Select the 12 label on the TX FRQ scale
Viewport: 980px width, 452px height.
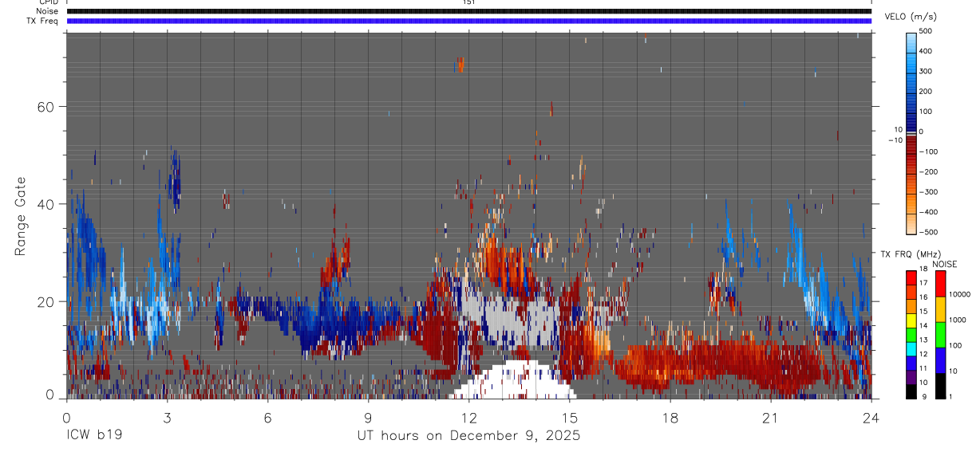point(924,354)
